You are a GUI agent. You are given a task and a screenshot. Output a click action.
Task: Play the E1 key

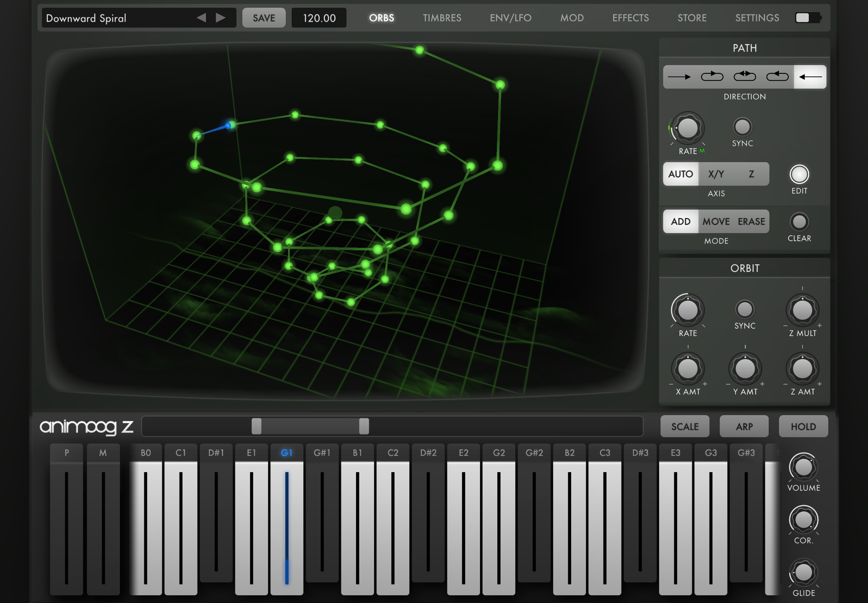point(251,519)
